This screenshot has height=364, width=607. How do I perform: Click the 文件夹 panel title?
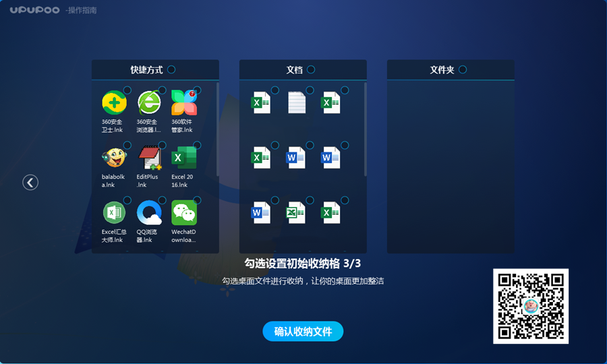442,69
